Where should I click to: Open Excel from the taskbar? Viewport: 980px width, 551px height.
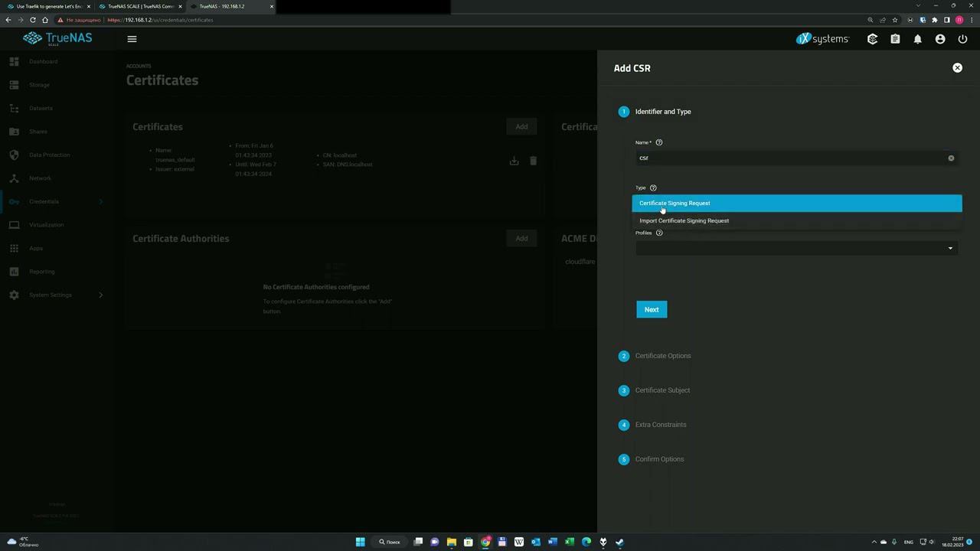point(570,542)
